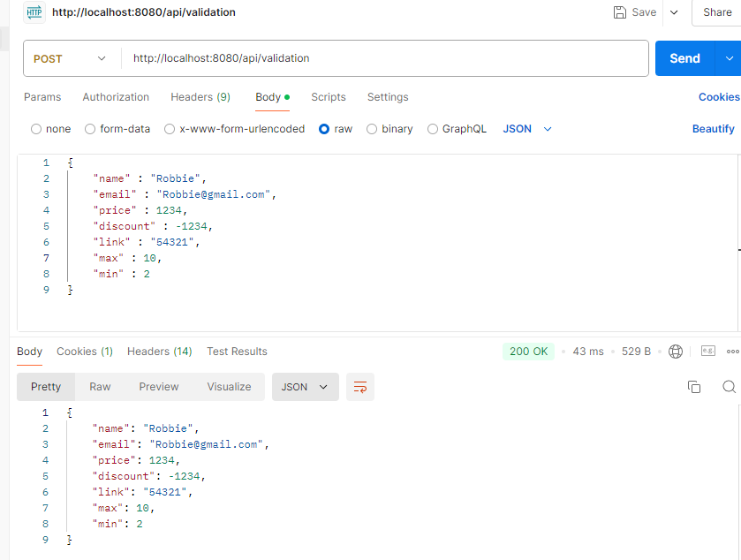The image size is (741, 560).
Task: Click "Robbie@gmail.com" in the request body
Action: click(213, 194)
